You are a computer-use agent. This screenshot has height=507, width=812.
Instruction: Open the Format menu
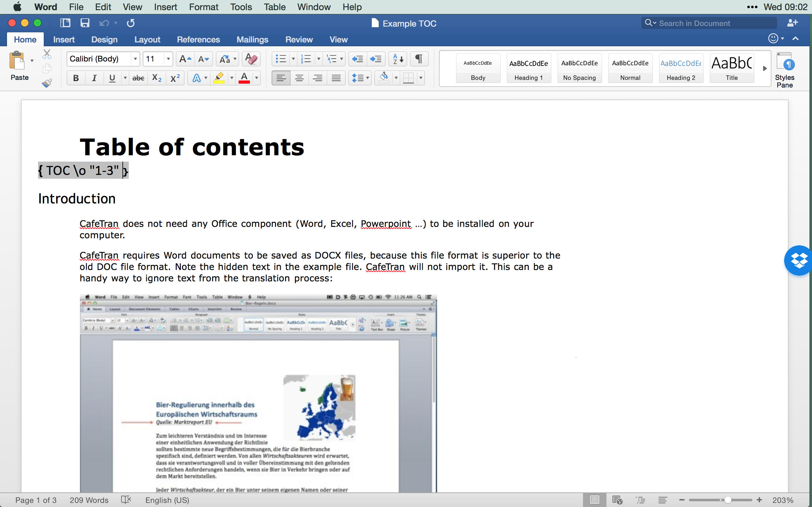(x=203, y=7)
